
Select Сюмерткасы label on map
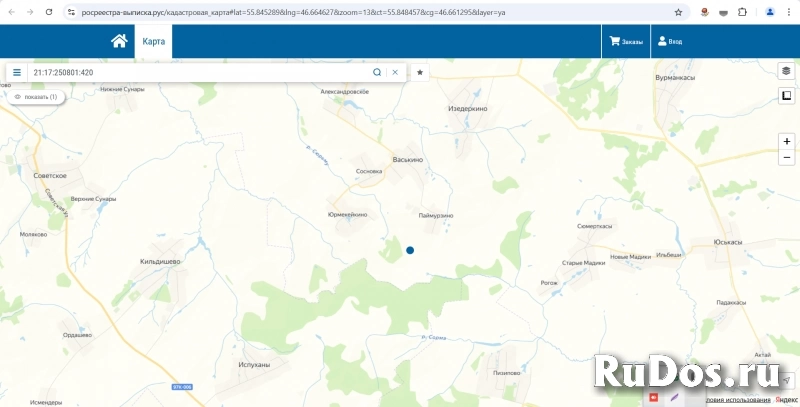[x=594, y=226]
